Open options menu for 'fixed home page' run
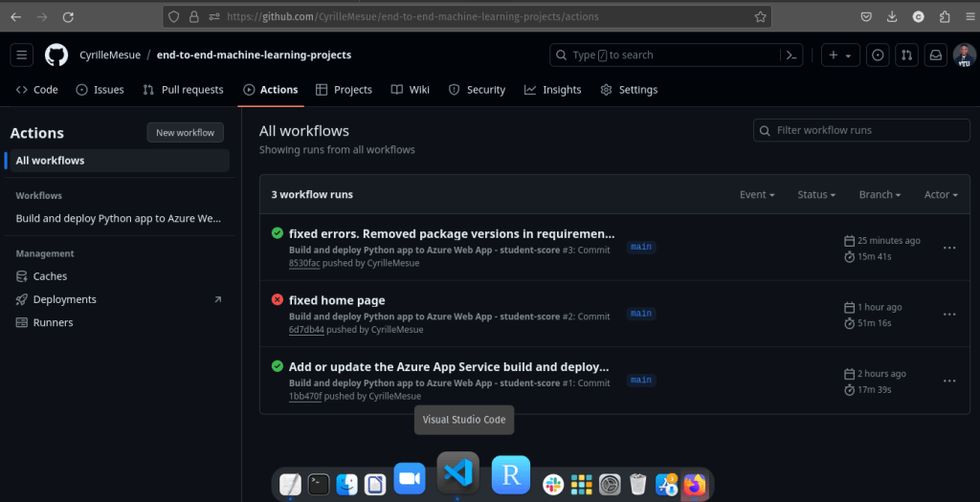Screen dimensions: 980x502 [949, 315]
